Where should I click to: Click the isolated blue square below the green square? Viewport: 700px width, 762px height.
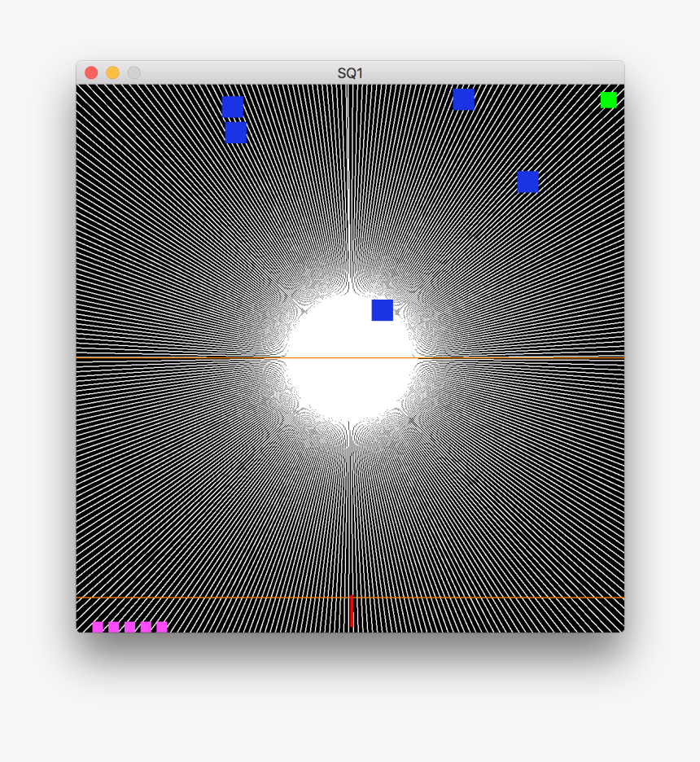point(527,182)
